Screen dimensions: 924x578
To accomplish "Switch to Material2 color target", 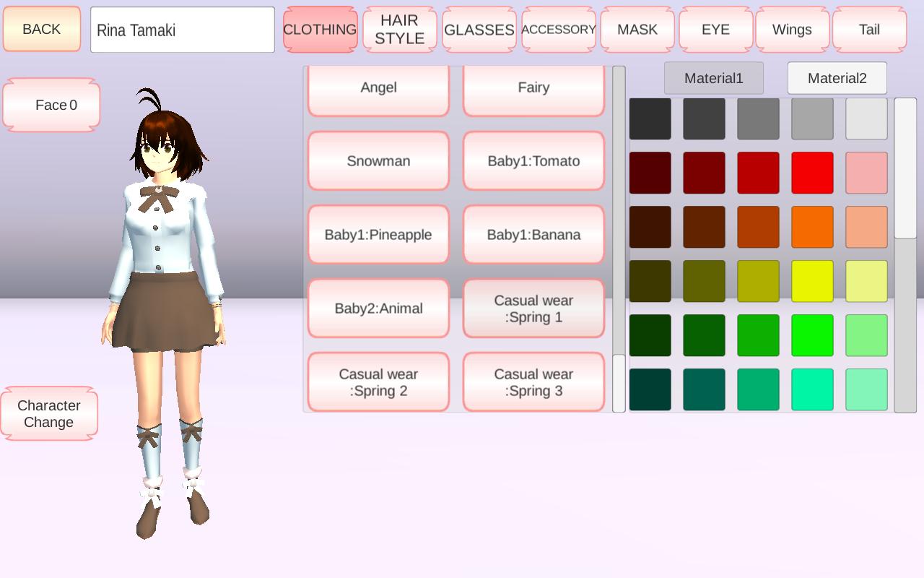I will [837, 78].
